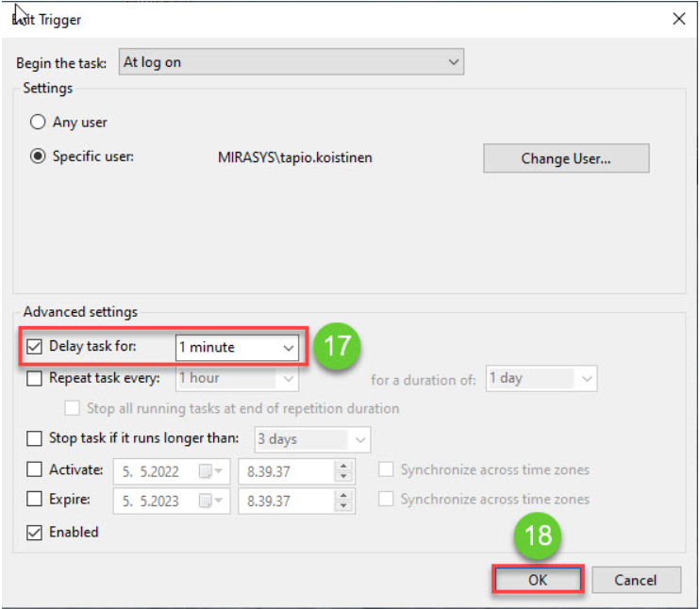Click the Expire date field 5.5.2023
This screenshot has width=700, height=609.
click(x=153, y=501)
